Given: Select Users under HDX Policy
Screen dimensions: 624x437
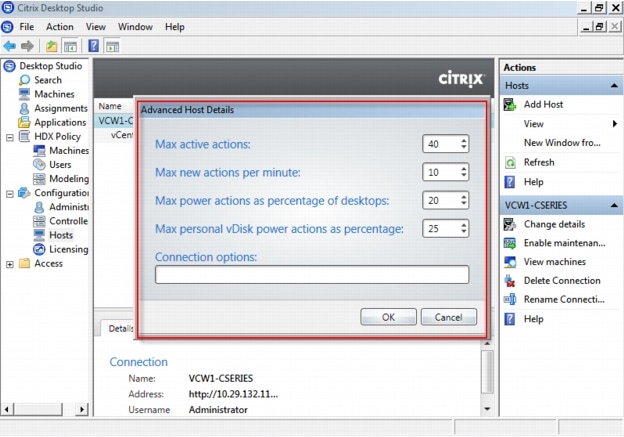Looking at the screenshot, I should pos(60,165).
